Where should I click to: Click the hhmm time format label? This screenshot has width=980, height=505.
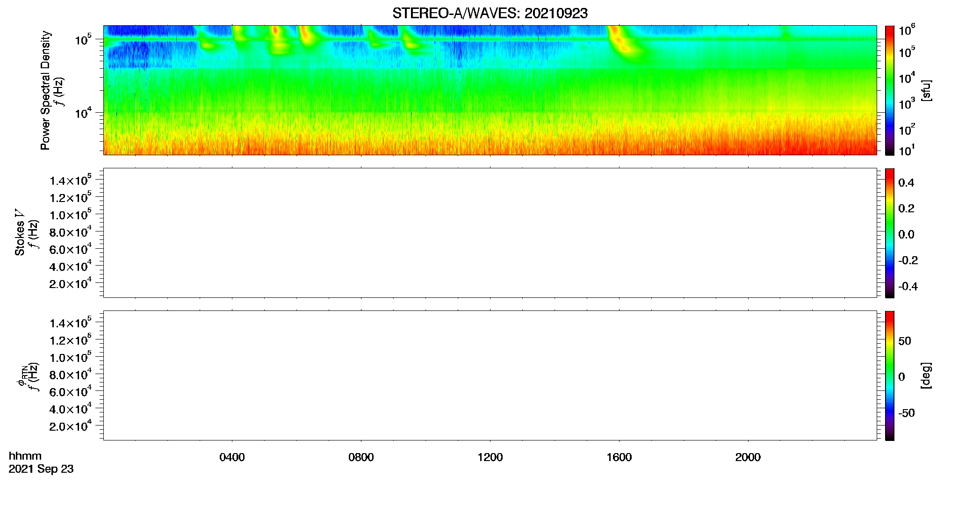(25, 456)
